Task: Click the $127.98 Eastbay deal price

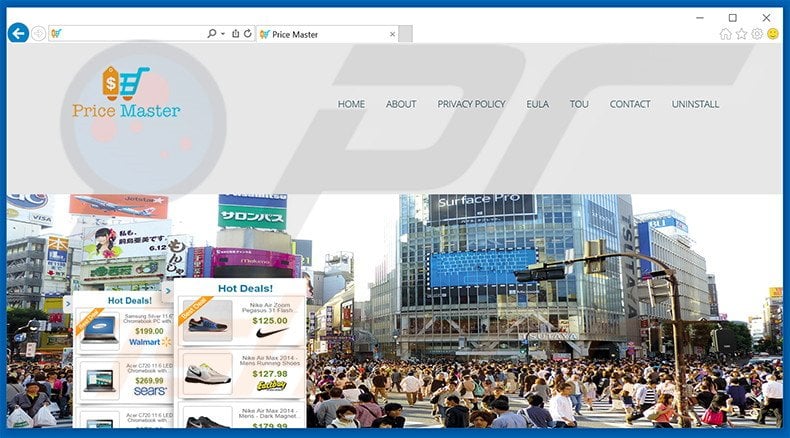Action: (x=270, y=374)
